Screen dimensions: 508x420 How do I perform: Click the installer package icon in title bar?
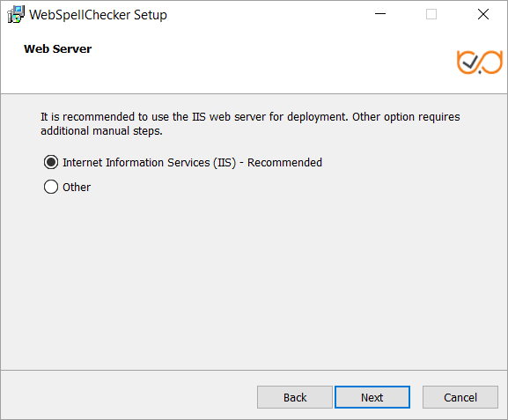point(16,14)
